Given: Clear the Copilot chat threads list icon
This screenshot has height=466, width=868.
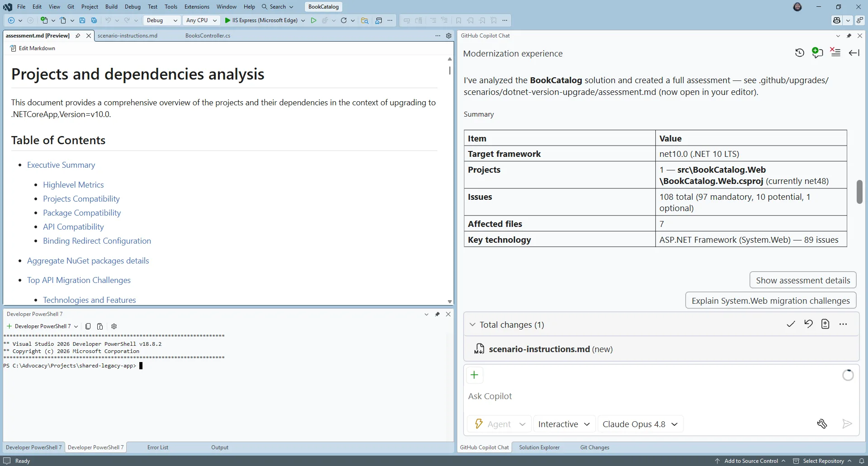Looking at the screenshot, I should pyautogui.click(x=835, y=52).
